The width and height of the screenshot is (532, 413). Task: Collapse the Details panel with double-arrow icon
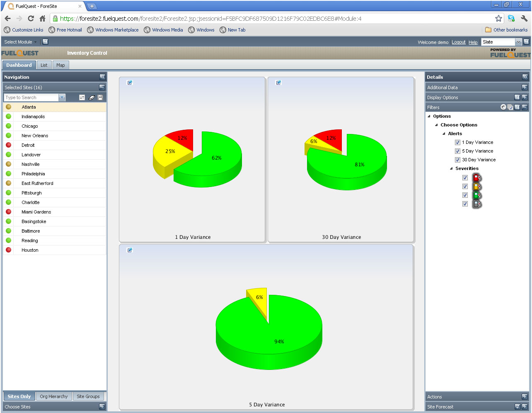point(525,77)
